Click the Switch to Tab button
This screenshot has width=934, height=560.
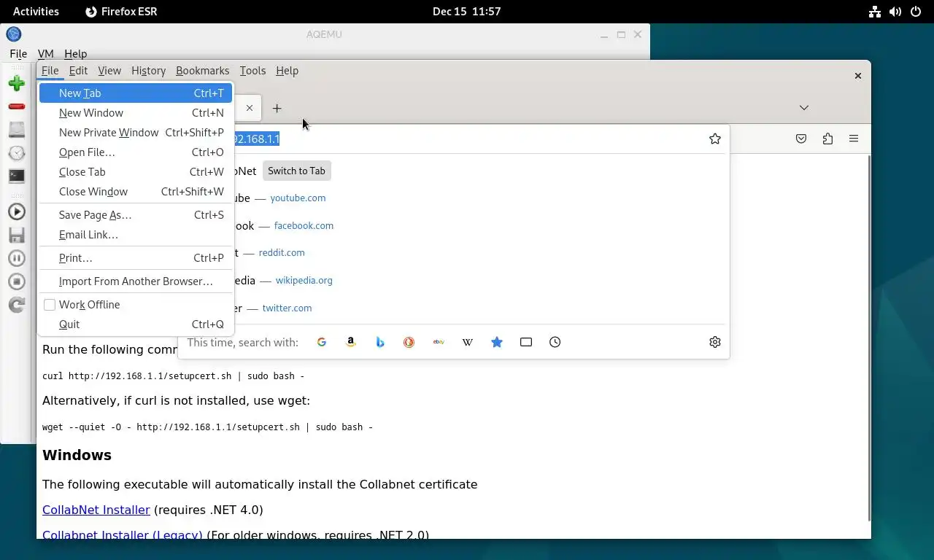[296, 171]
